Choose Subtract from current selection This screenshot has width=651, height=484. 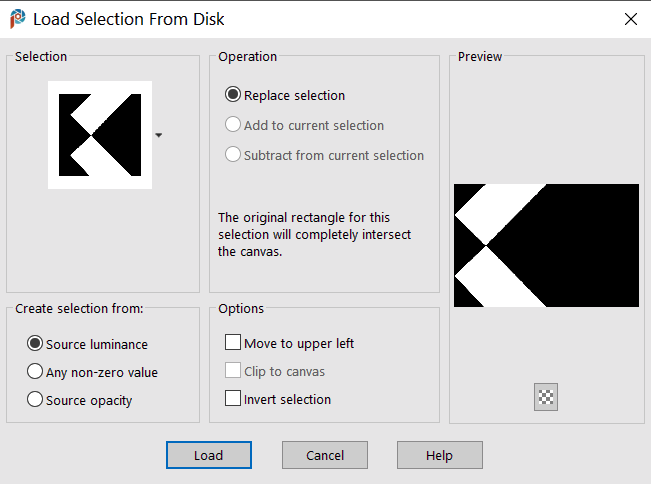(x=233, y=155)
